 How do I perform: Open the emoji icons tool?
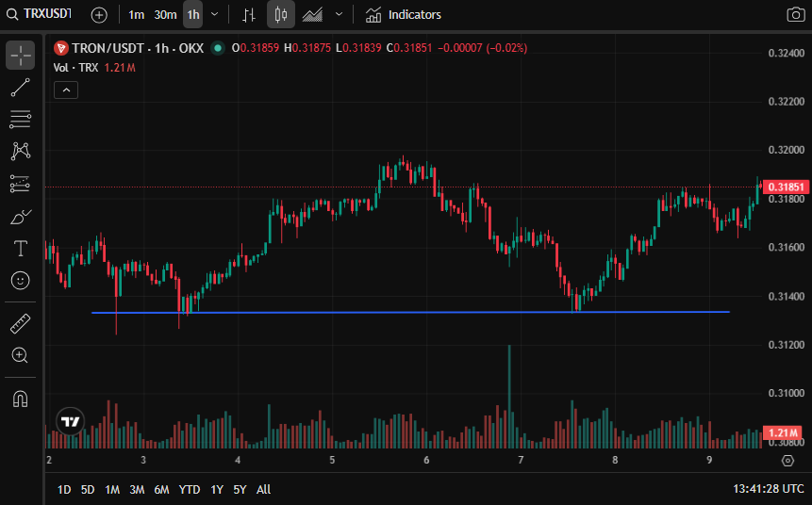coord(20,281)
